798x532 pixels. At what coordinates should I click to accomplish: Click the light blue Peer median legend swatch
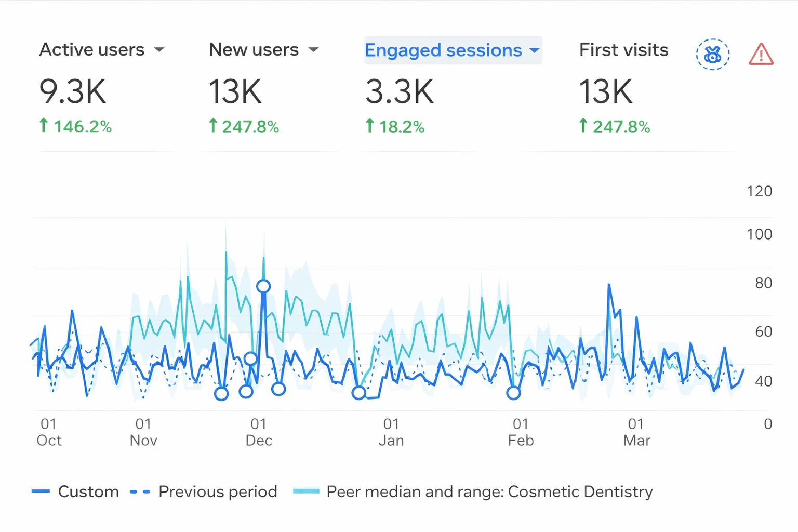306,491
